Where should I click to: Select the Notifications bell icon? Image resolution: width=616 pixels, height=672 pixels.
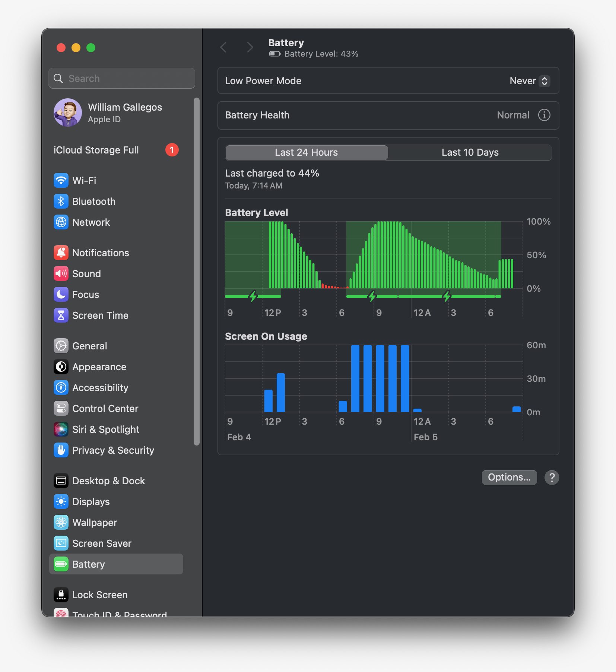click(x=61, y=253)
